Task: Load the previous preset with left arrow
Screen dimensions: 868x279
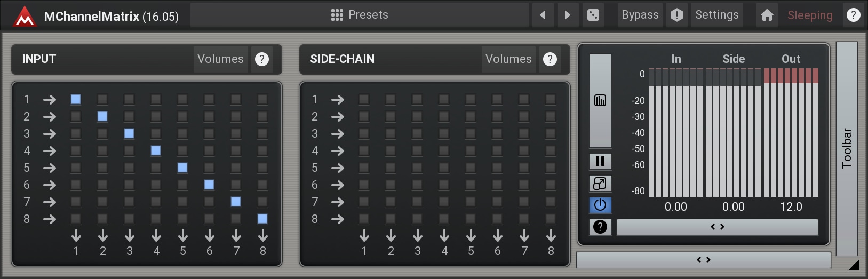Action: click(543, 15)
